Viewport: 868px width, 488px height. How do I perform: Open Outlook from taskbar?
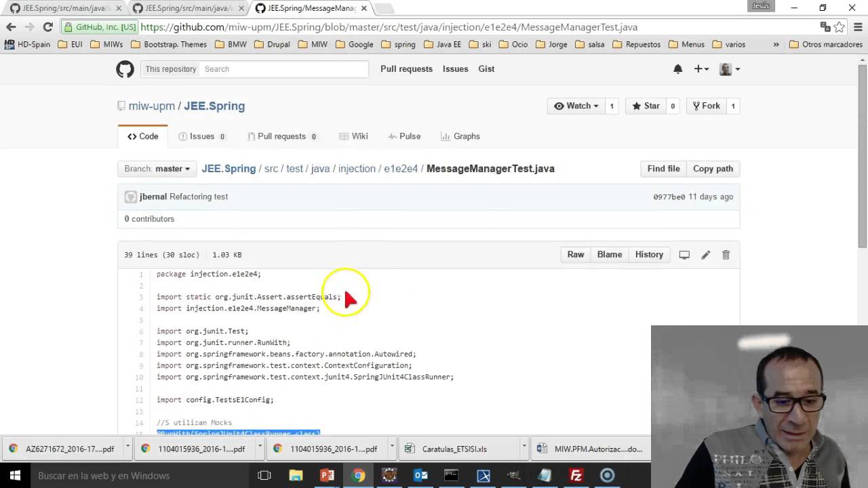tap(420, 475)
